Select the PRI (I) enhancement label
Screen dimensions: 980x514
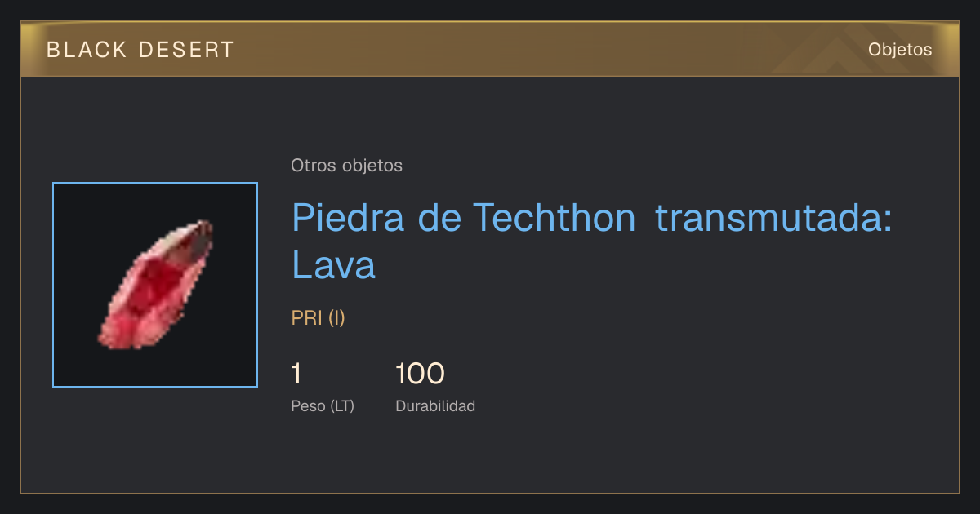318,318
